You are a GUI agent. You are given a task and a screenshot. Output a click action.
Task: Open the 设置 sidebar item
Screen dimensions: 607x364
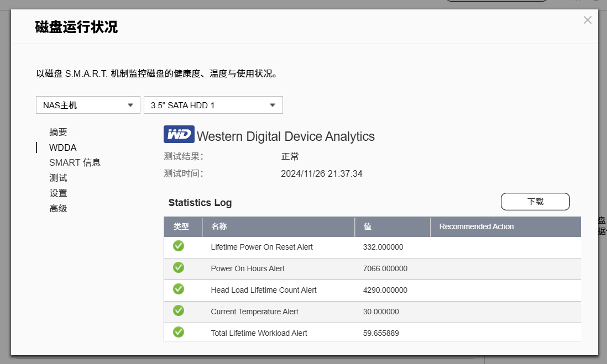coord(58,193)
